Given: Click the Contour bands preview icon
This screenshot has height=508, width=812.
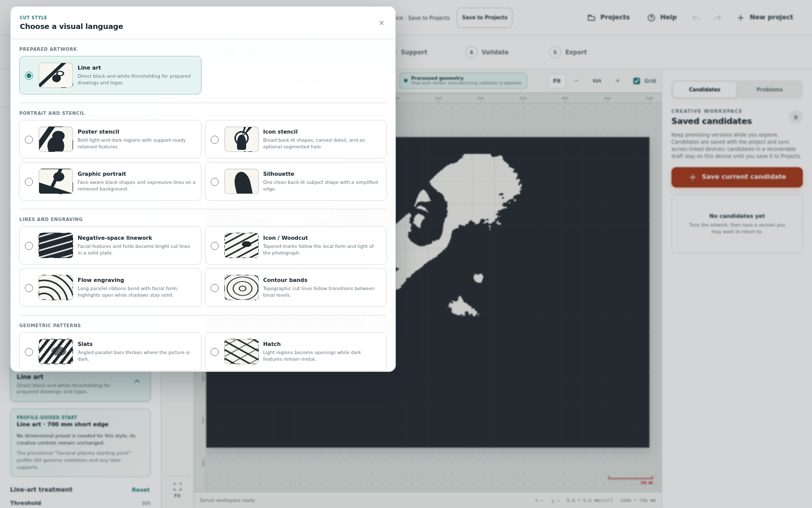Looking at the screenshot, I should click(x=242, y=288).
